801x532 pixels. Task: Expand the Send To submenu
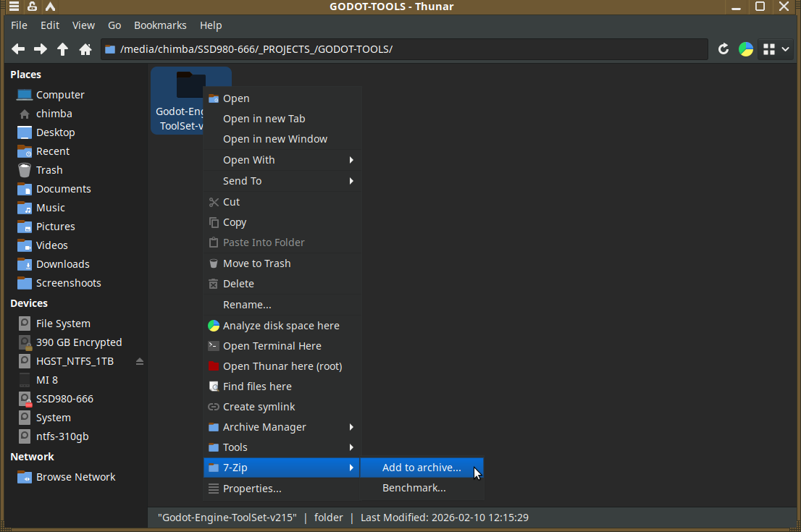click(282, 181)
